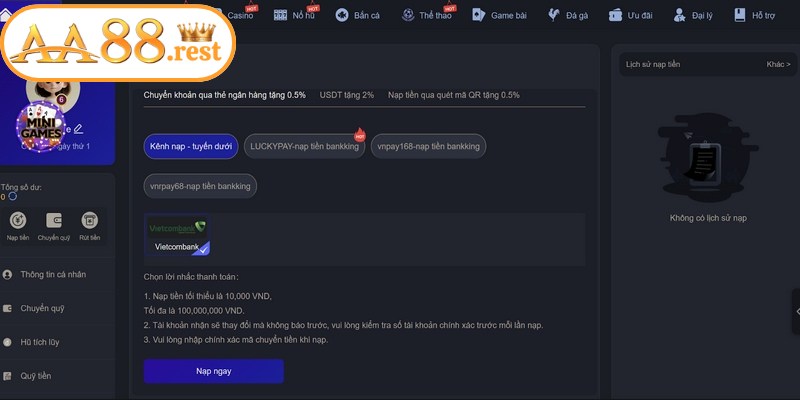Click the pencil edit icon beside username
Image resolution: width=800 pixels, height=400 pixels.
pos(78,129)
